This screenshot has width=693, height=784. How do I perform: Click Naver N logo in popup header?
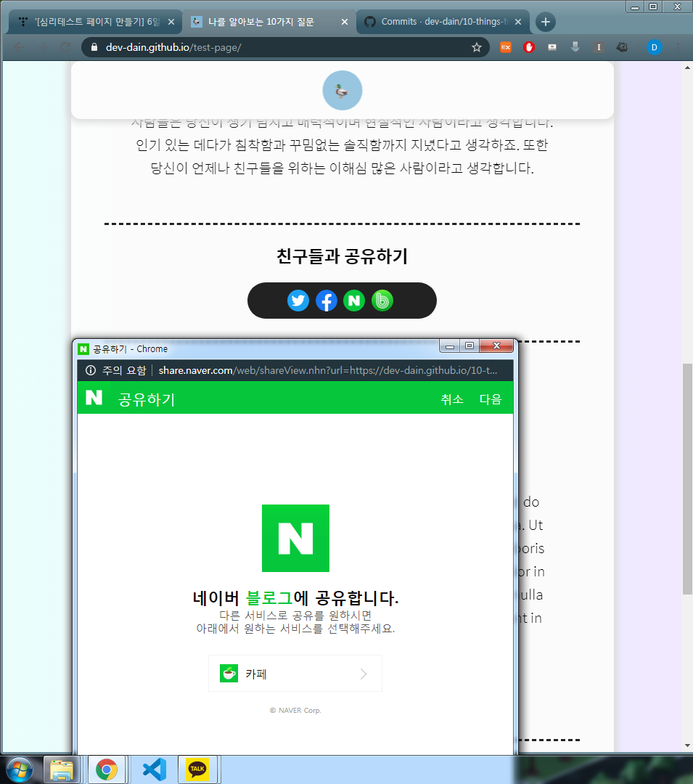click(94, 398)
